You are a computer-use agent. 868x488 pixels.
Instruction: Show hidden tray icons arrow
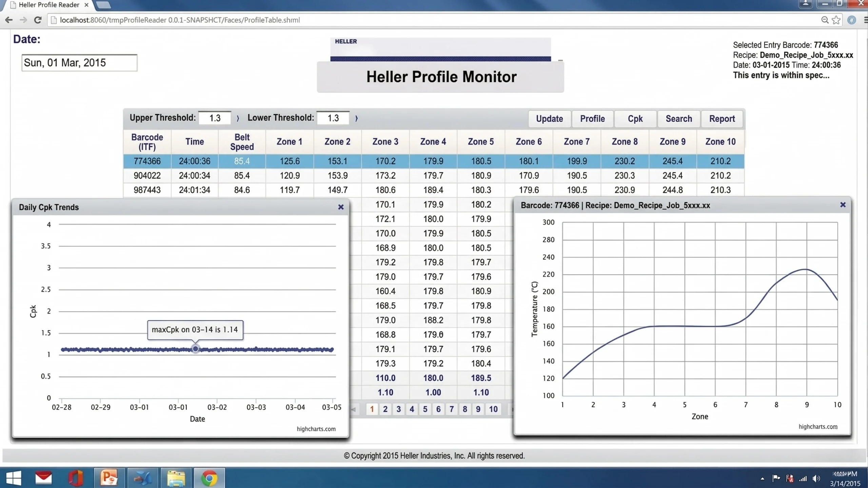pos(763,479)
